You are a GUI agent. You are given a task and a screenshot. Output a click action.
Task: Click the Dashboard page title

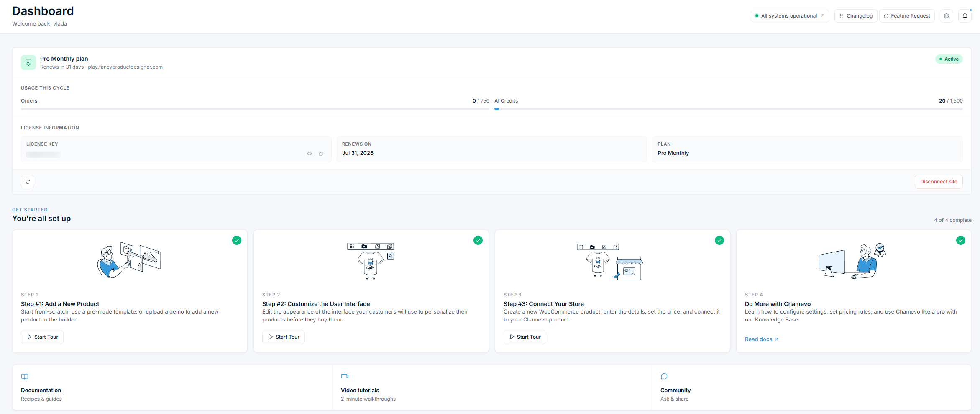point(43,11)
